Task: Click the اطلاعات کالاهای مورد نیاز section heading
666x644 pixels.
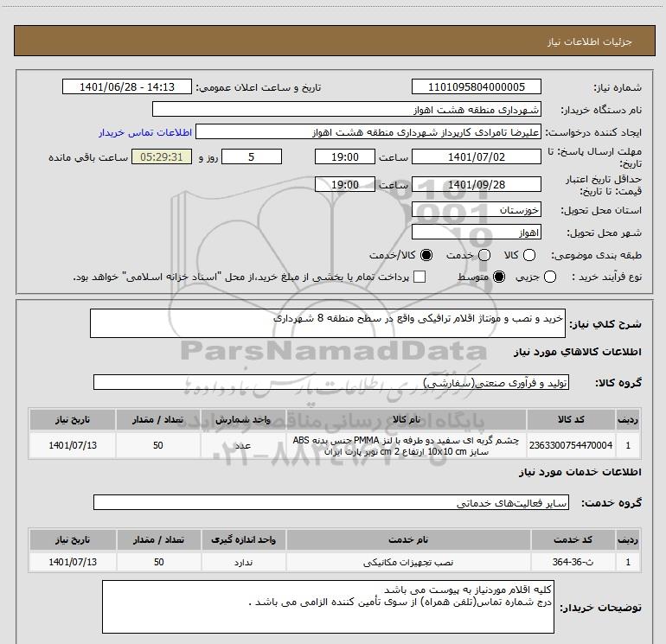Action: coord(577,352)
